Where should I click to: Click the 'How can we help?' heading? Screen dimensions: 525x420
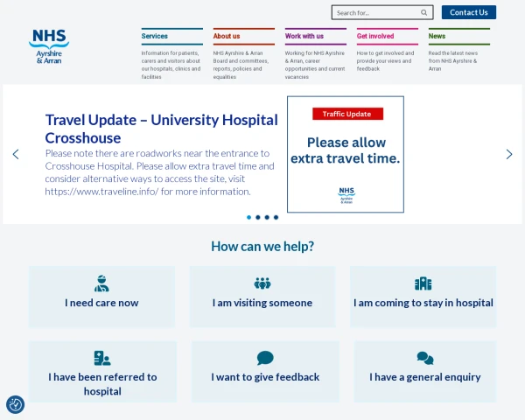(262, 247)
